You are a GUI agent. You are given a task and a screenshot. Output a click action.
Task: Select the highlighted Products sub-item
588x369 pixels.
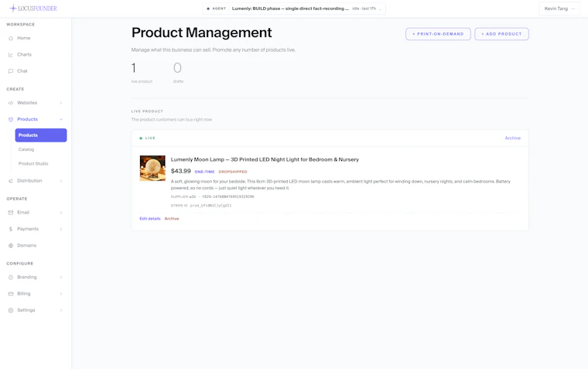[x=41, y=135]
